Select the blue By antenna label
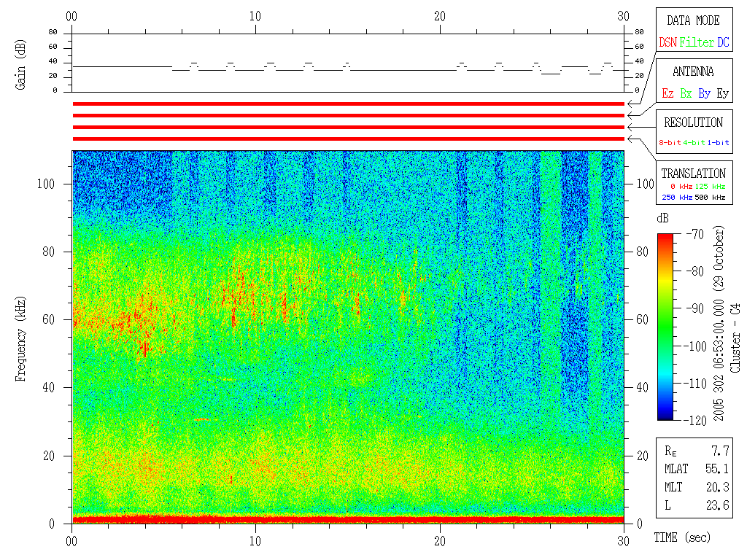The width and height of the screenshot is (747, 560). click(704, 93)
